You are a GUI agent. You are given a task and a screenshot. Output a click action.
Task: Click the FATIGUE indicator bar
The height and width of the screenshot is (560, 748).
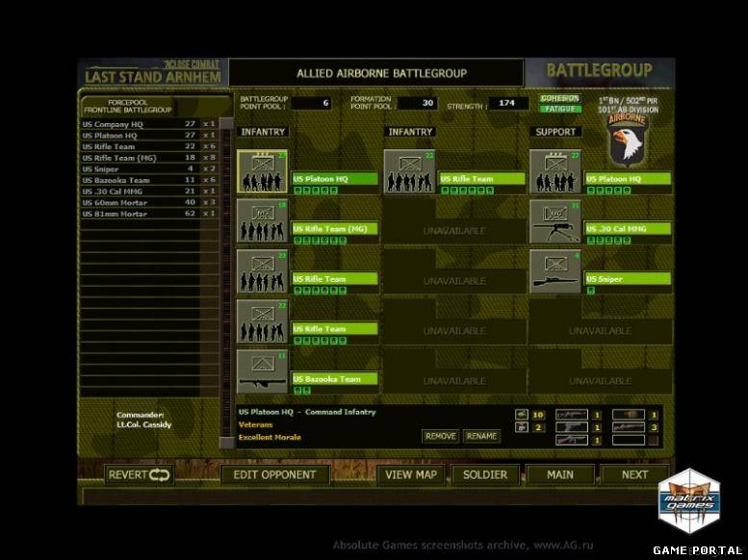click(x=560, y=109)
